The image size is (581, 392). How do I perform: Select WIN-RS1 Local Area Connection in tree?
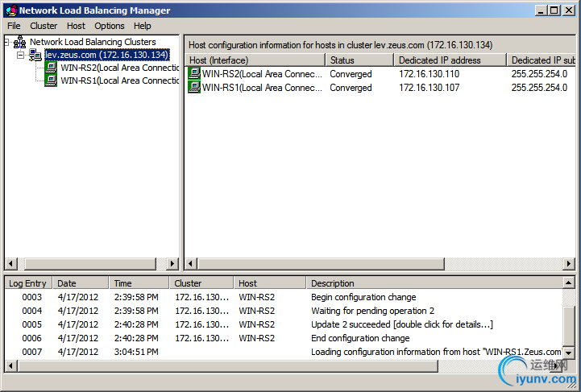click(x=119, y=80)
